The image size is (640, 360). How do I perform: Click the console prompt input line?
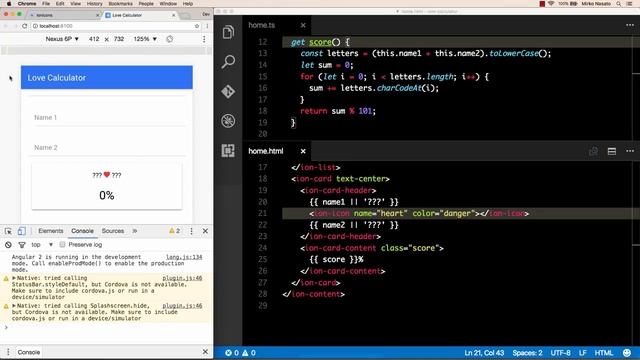108,327
